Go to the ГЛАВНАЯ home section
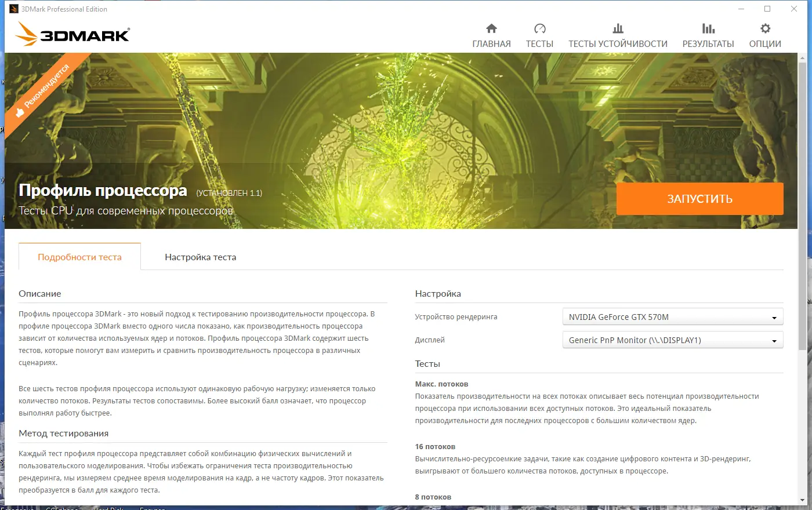Image resolution: width=812 pixels, height=510 pixels. (x=491, y=36)
